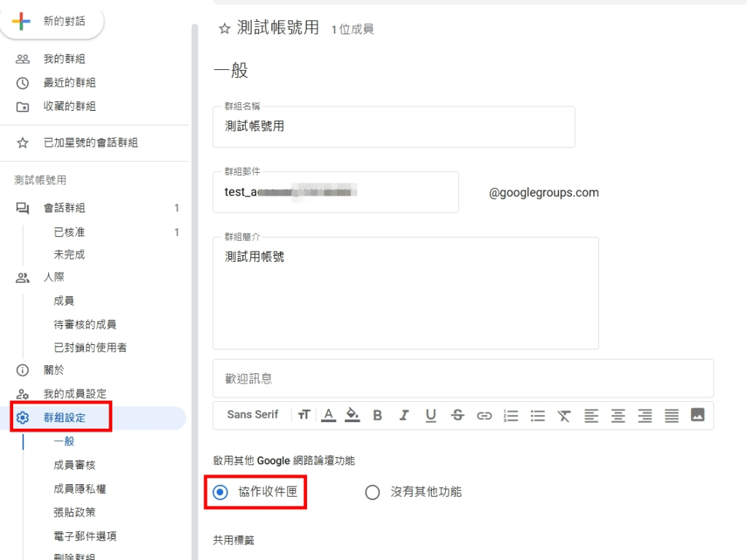Insert an image into welcome message
747x560 pixels.
click(697, 415)
